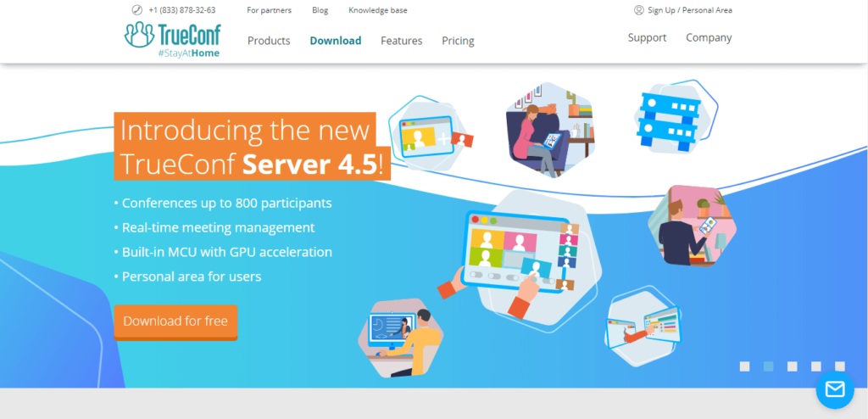The height and width of the screenshot is (419, 868).
Task: Click the user profile icon near Sign Up
Action: [x=639, y=10]
